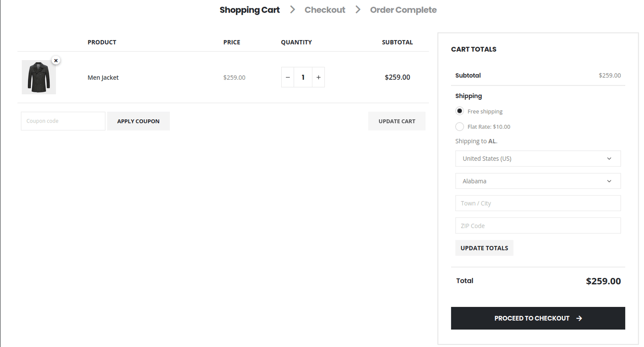Screen dimensions: 644x347
Task: Click the chevron before Order Complete breadcrumb
Action: (x=357, y=9)
